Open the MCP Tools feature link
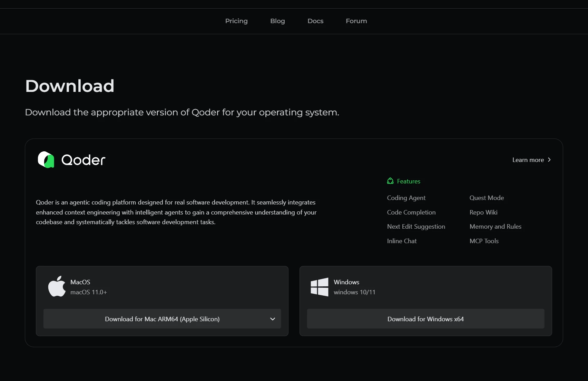Image resolution: width=588 pixels, height=381 pixels. point(484,241)
